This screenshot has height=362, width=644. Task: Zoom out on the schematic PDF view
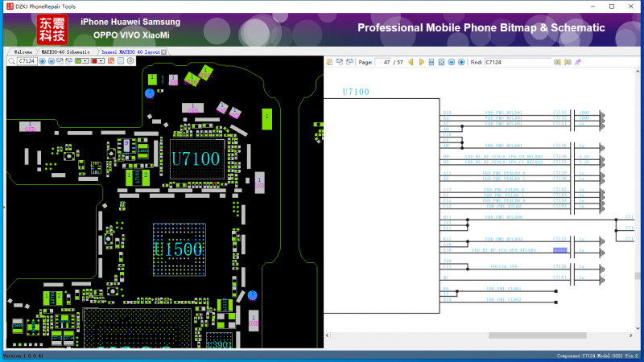click(x=451, y=62)
